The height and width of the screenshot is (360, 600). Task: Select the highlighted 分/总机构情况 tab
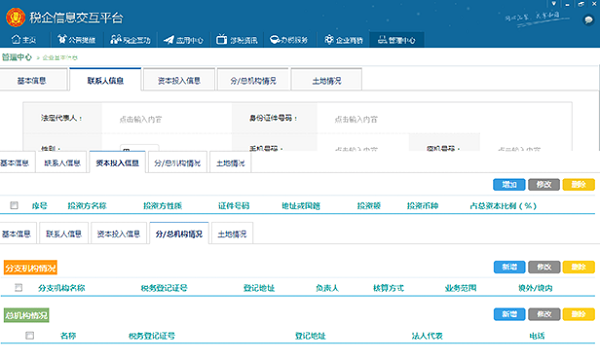coord(179,233)
